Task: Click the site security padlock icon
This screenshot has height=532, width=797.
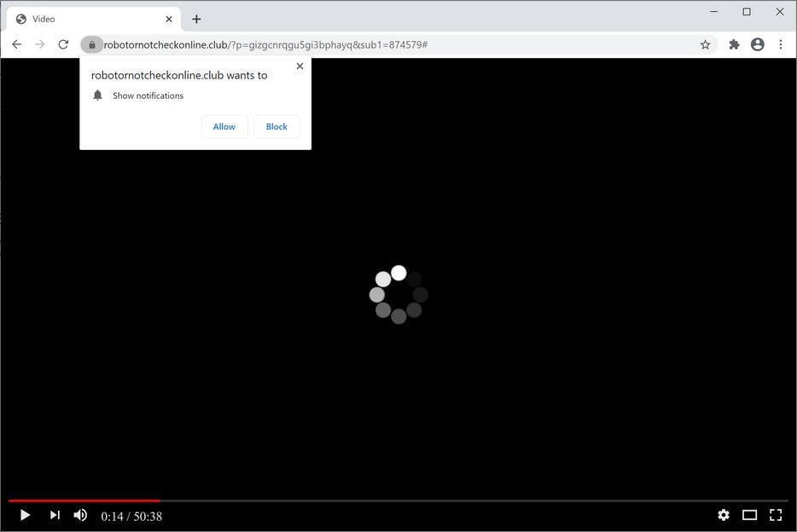Action: click(x=92, y=44)
